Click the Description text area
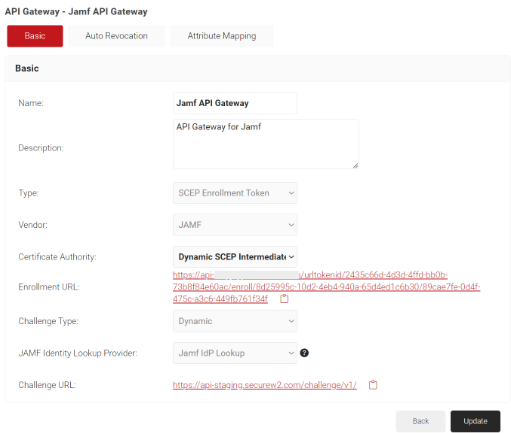Screen dimensions: 511x433 pos(266,144)
